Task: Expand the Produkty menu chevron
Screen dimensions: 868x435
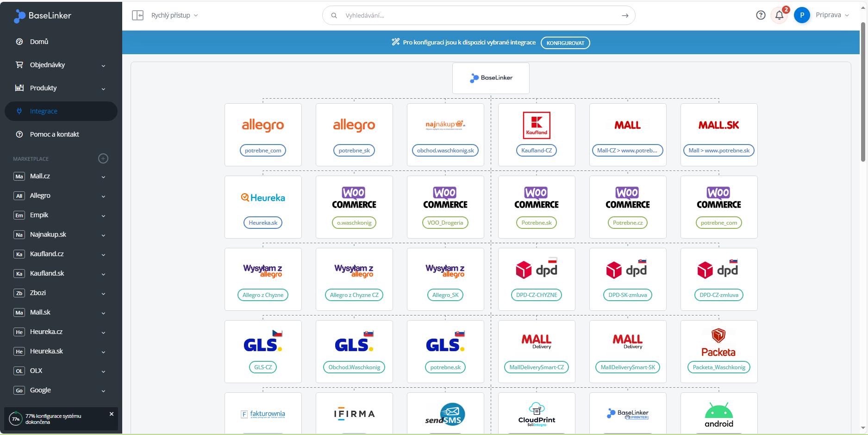Action: [103, 88]
